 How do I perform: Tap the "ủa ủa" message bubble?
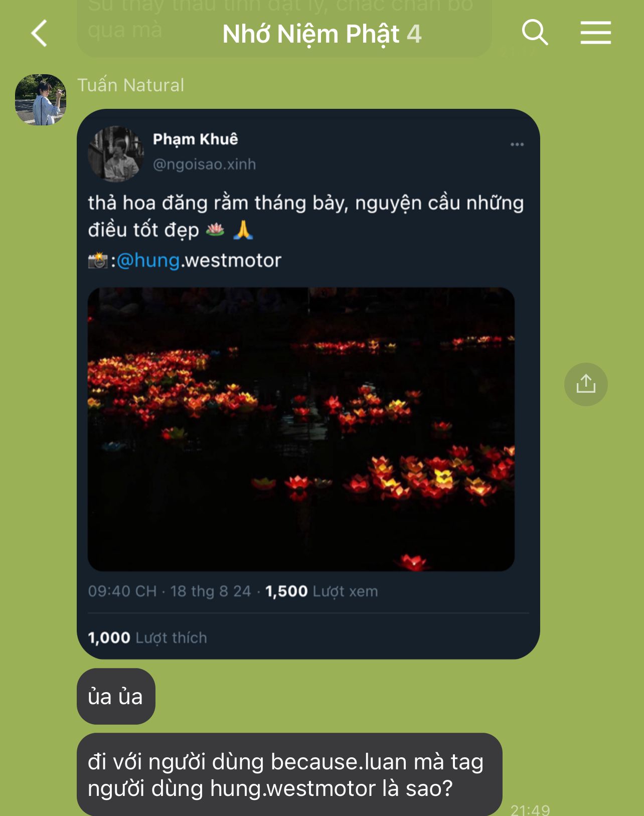click(x=116, y=696)
